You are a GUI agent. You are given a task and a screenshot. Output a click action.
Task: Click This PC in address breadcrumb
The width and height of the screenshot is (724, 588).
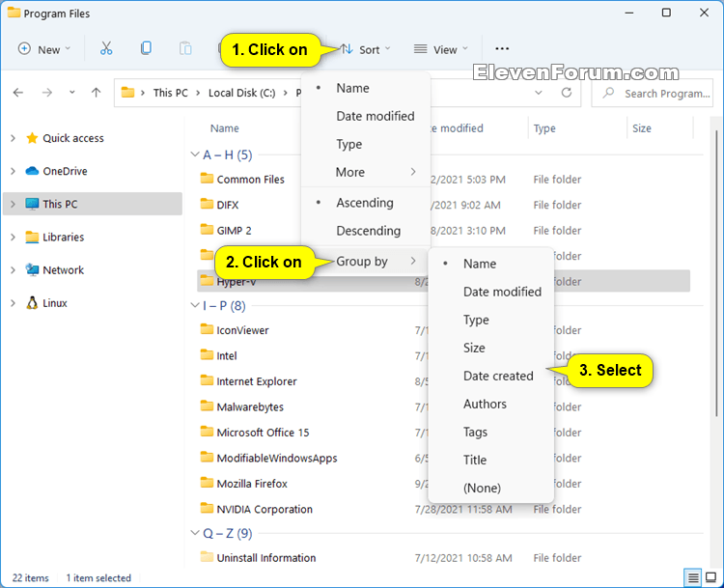pos(170,93)
